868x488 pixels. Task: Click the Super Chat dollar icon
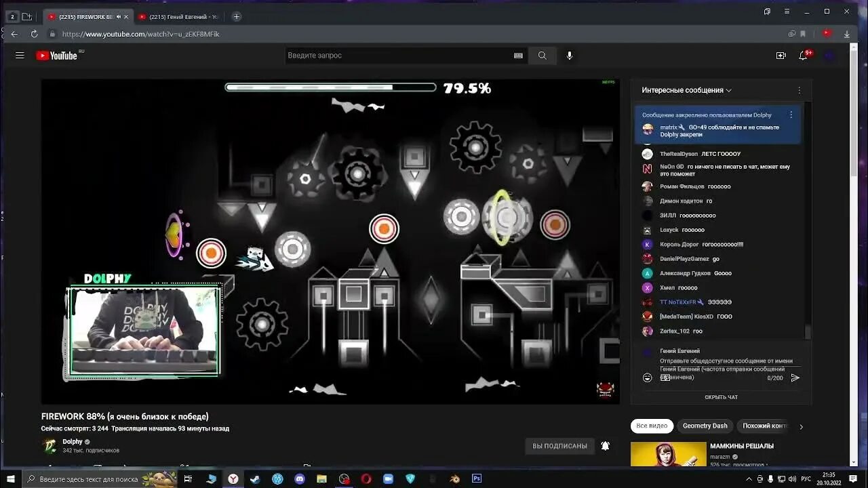tap(665, 378)
